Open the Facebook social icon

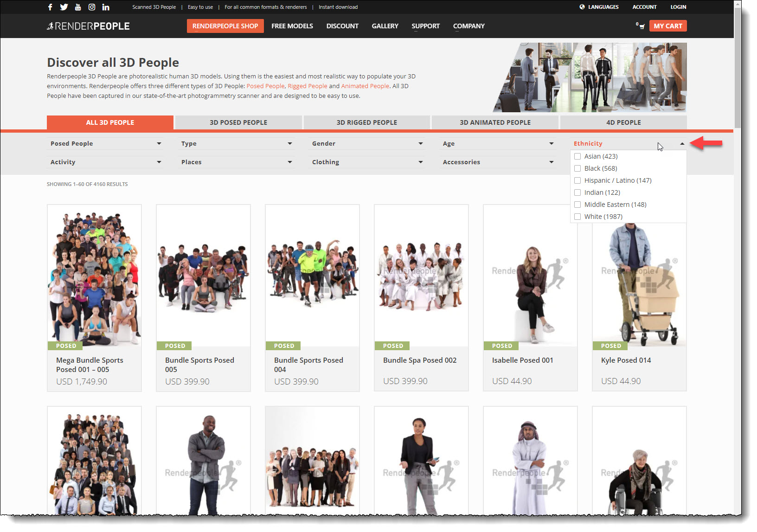click(50, 7)
